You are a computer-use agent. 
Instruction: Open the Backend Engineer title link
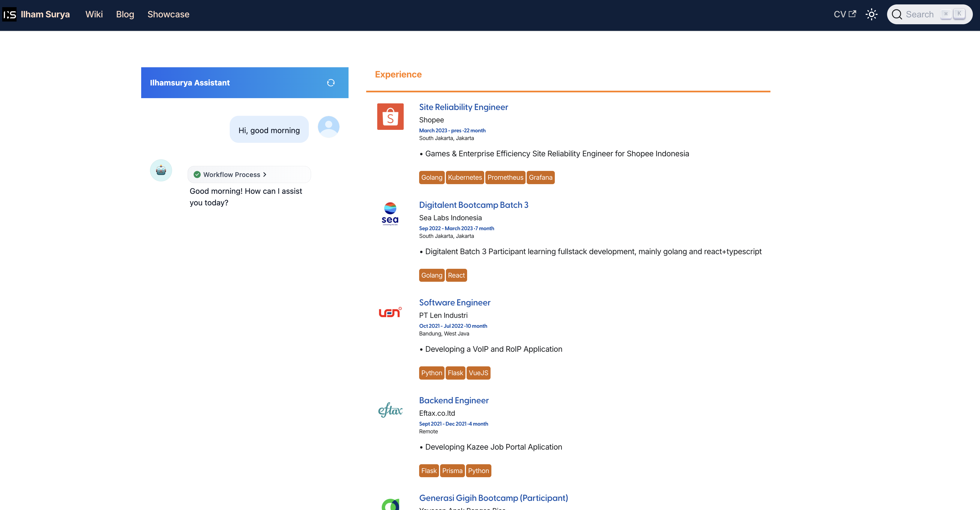[454, 401]
